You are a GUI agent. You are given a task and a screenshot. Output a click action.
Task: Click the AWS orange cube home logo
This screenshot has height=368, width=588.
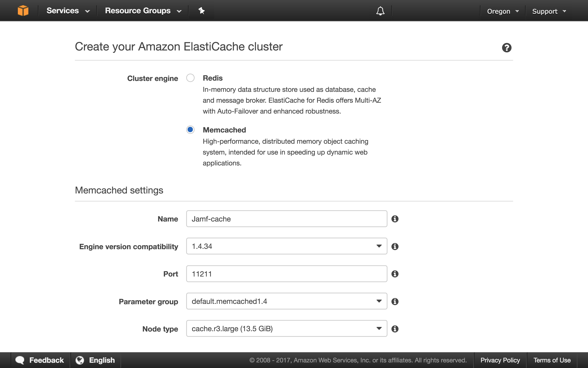pyautogui.click(x=23, y=11)
